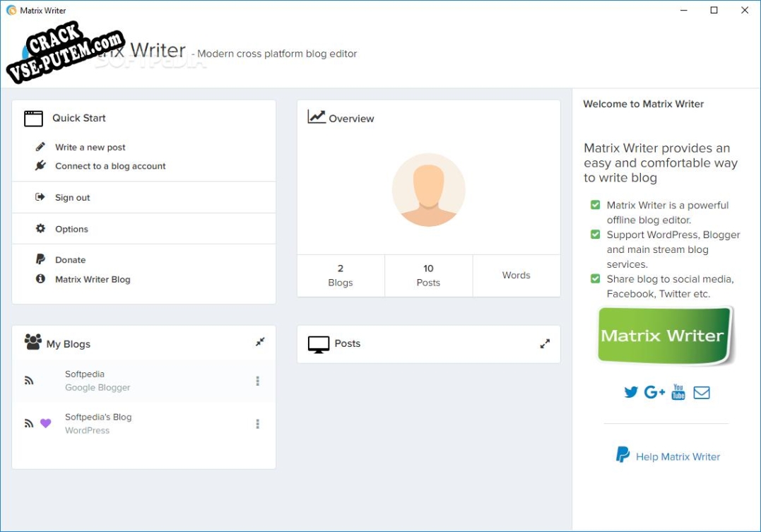Select Connect to a blog account

(110, 166)
